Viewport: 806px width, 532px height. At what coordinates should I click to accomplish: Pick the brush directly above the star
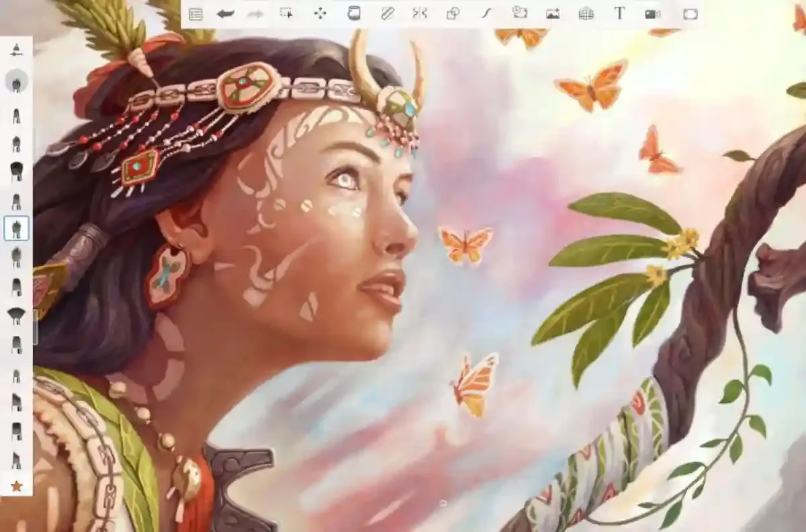click(x=17, y=460)
